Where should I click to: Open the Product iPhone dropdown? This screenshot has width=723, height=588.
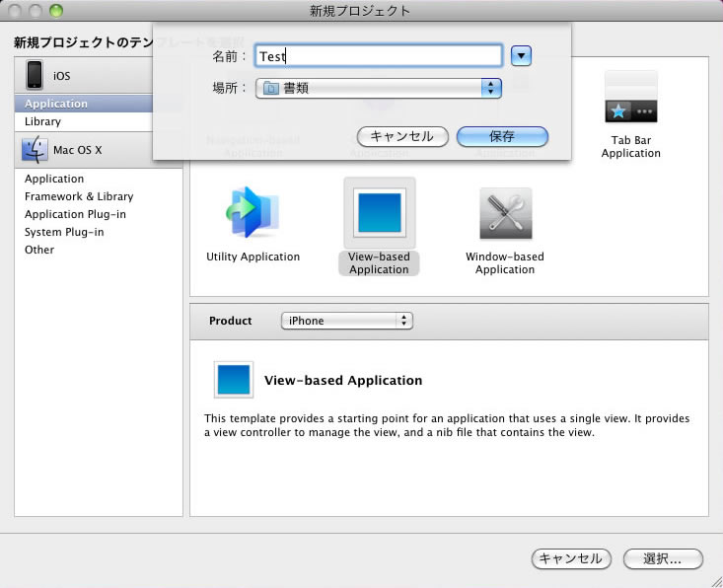click(347, 321)
